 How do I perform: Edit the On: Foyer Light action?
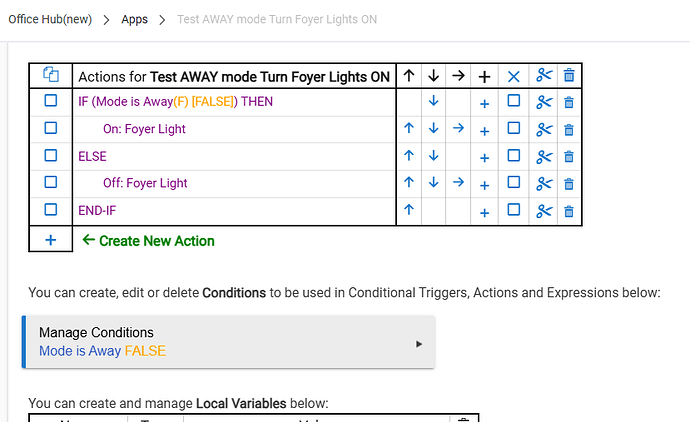click(144, 129)
